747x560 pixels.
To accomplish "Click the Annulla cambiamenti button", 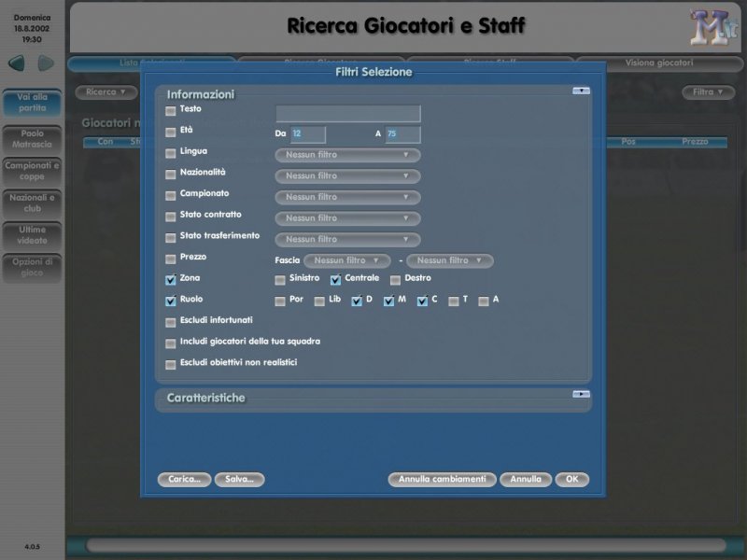I will click(442, 479).
